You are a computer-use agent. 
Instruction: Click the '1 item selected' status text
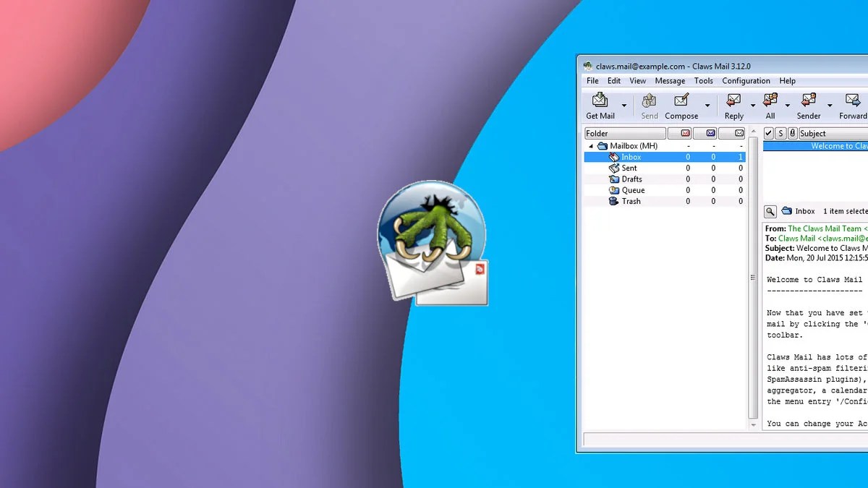[845, 211]
